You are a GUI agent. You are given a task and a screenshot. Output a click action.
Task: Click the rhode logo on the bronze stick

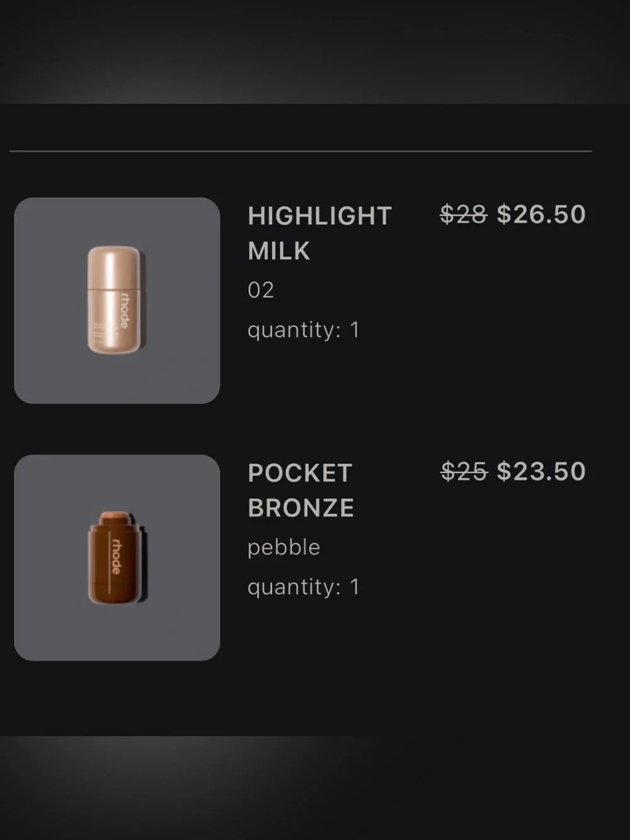(x=116, y=556)
